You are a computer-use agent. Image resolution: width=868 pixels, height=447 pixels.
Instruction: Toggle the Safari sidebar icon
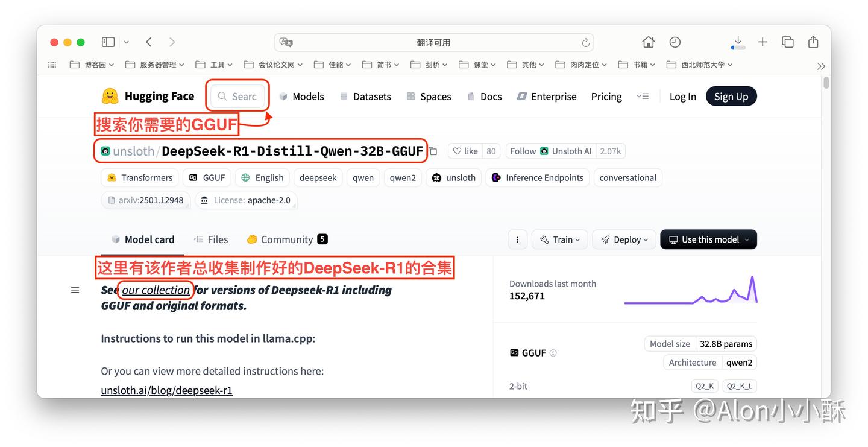point(108,42)
